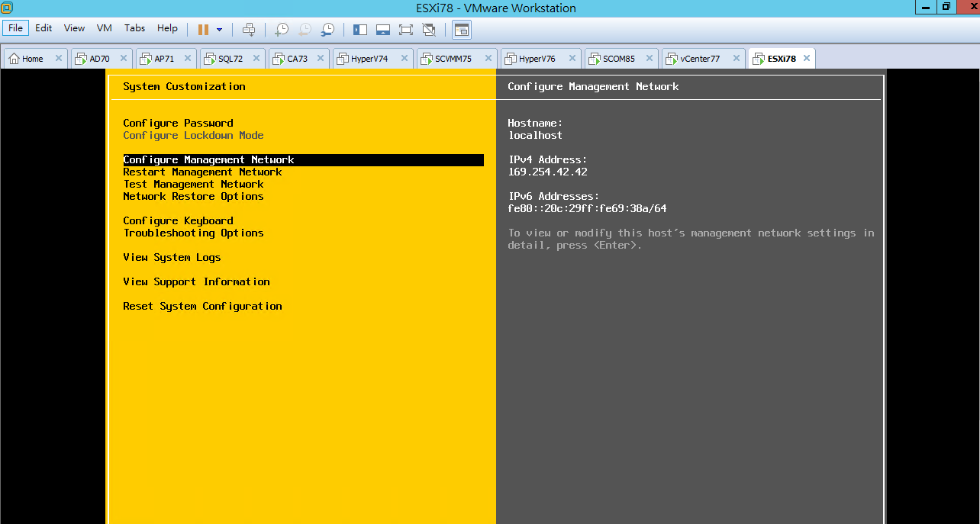This screenshot has width=980, height=524.
Task: Close the AD70 tab
Action: tap(123, 59)
